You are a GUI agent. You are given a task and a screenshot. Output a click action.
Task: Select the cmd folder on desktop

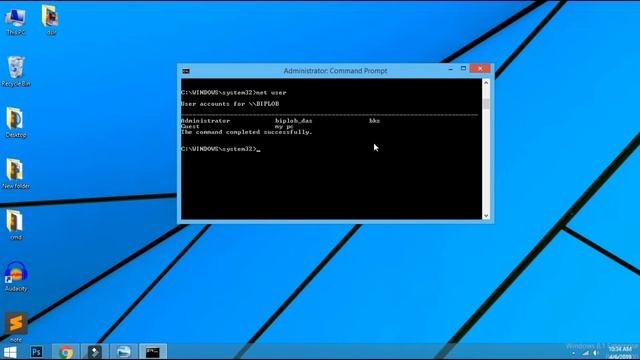click(x=16, y=225)
